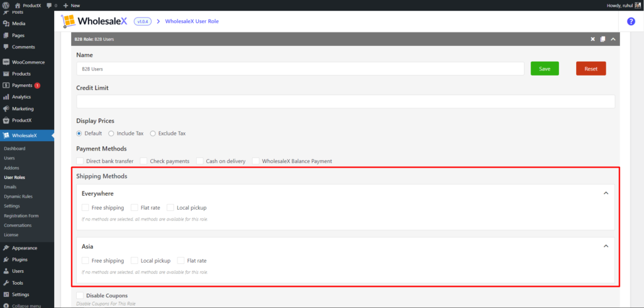644x308 pixels.
Task: Open the License submenu item
Action: (x=11, y=235)
